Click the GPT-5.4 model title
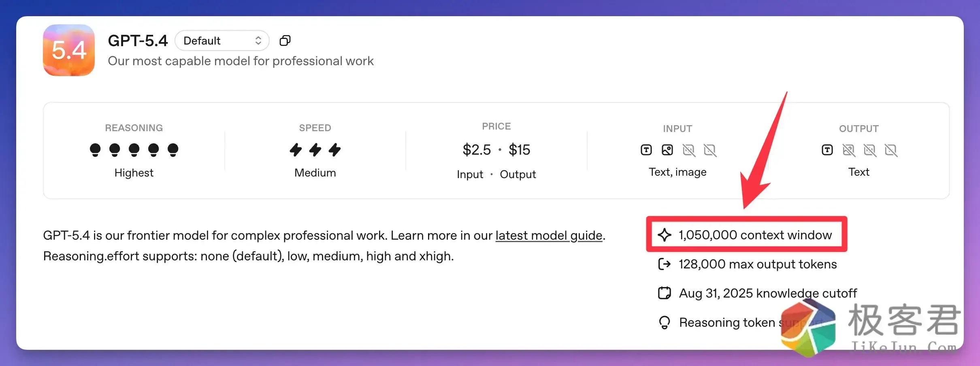980x366 pixels. [138, 40]
